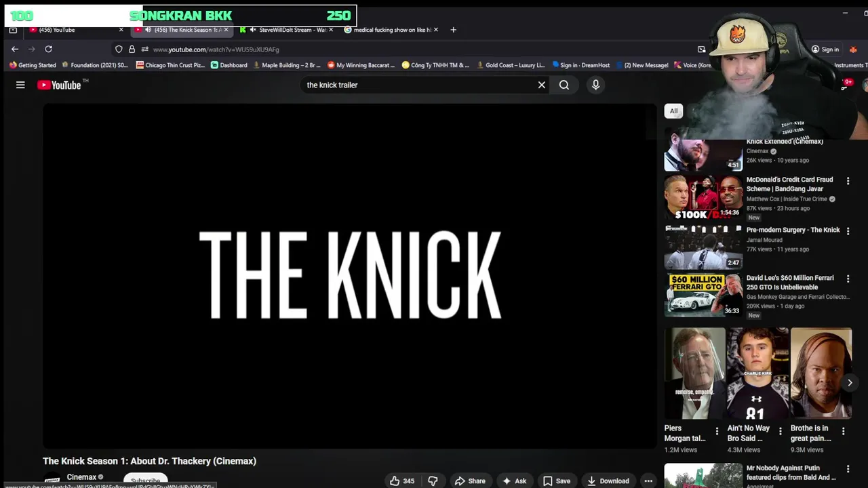Close the medical show Google tab
The height and width of the screenshot is (488, 868).
(435, 30)
